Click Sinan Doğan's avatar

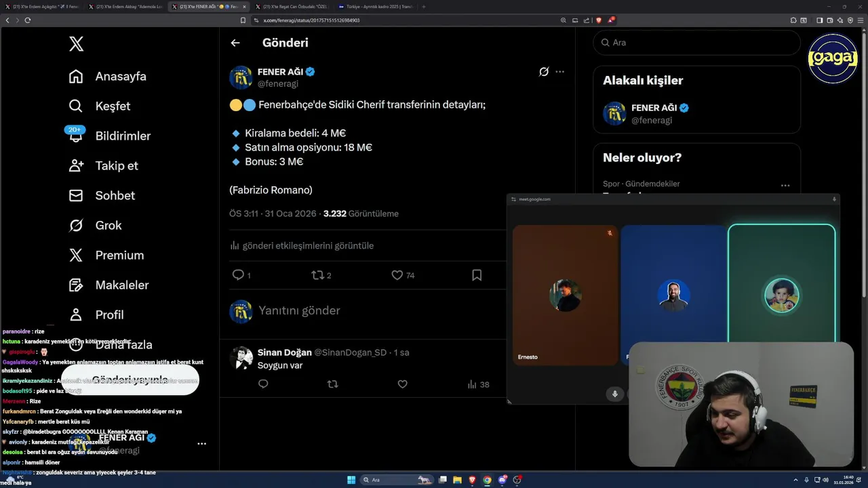tap(241, 358)
